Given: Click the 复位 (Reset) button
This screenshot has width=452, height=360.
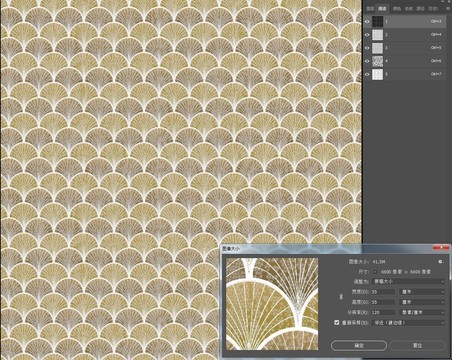Looking at the screenshot, I should click(417, 346).
